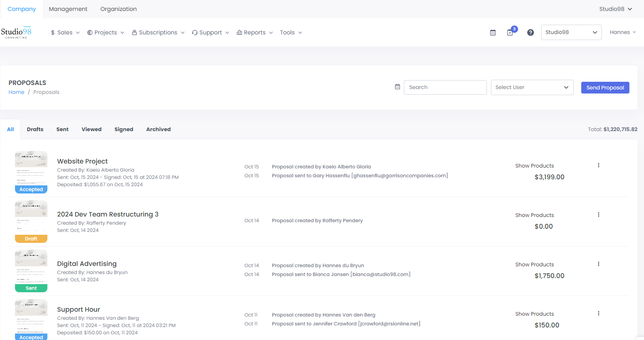Go to Home via breadcrumb link

[x=16, y=92]
